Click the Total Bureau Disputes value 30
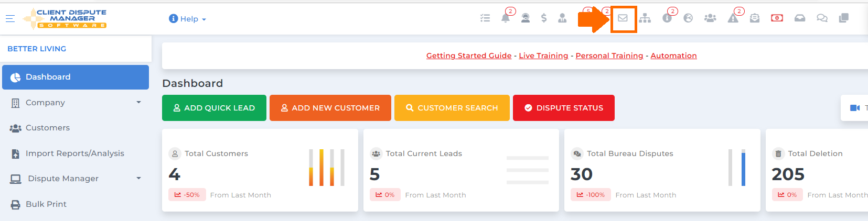Viewport: 868px width, 221px height. [x=582, y=174]
